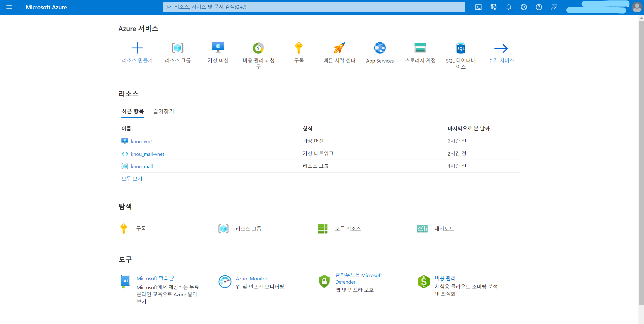Open the notifications bell
The height and width of the screenshot is (324, 644).
pyautogui.click(x=508, y=7)
